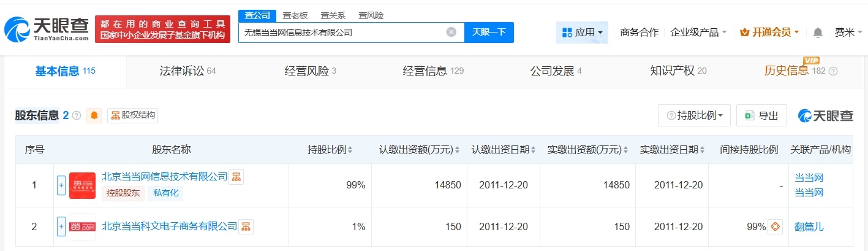
Task: Open the 应用 apps grid dropdown
Action: click(x=582, y=32)
